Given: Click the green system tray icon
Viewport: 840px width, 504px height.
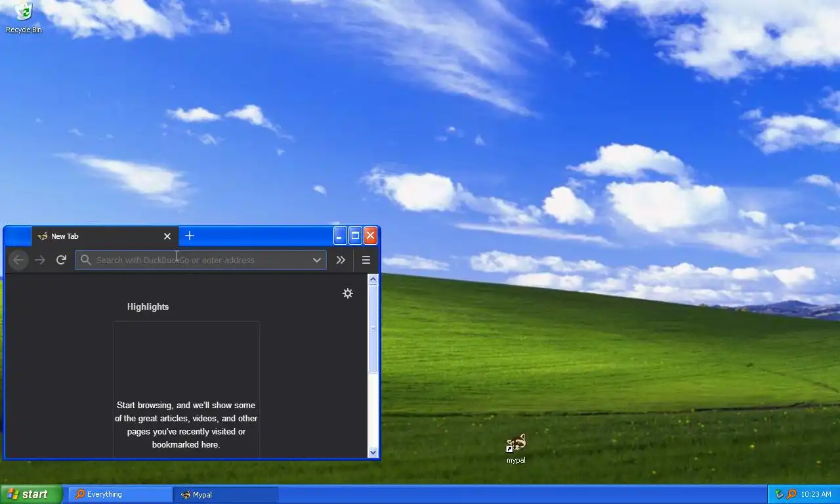Looking at the screenshot, I should coord(779,494).
